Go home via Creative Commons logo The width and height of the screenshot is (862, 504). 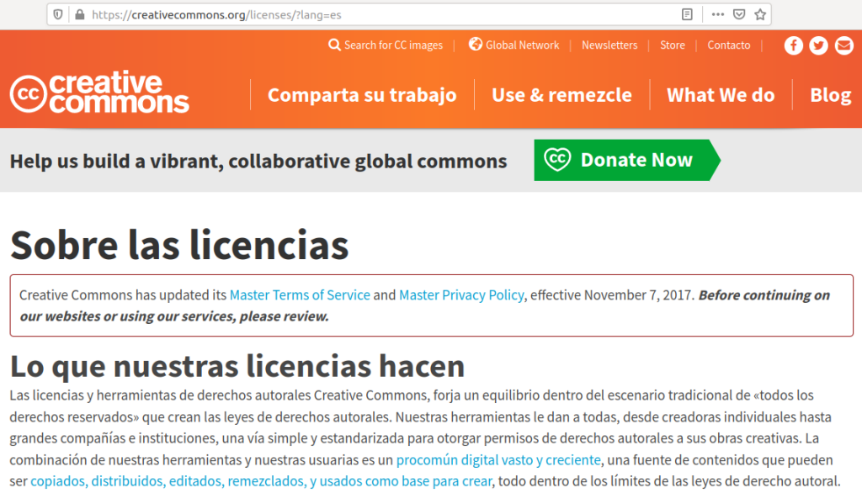click(x=99, y=93)
